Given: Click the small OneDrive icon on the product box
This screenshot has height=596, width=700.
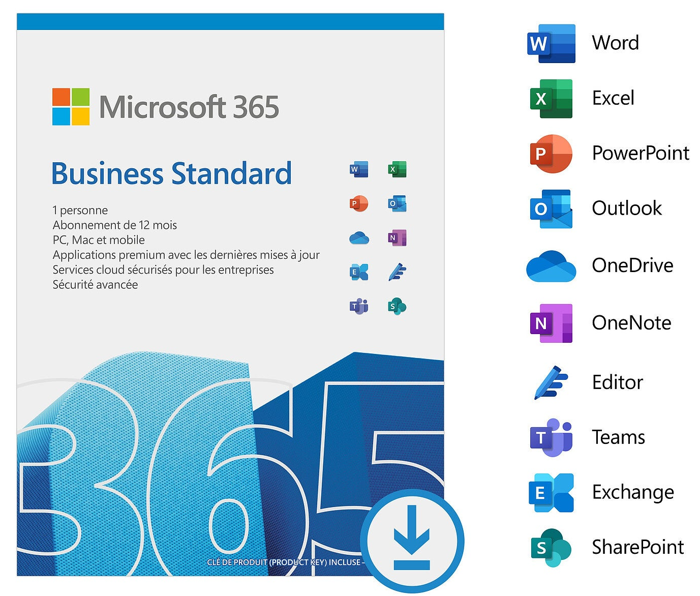Looking at the screenshot, I should tap(359, 237).
